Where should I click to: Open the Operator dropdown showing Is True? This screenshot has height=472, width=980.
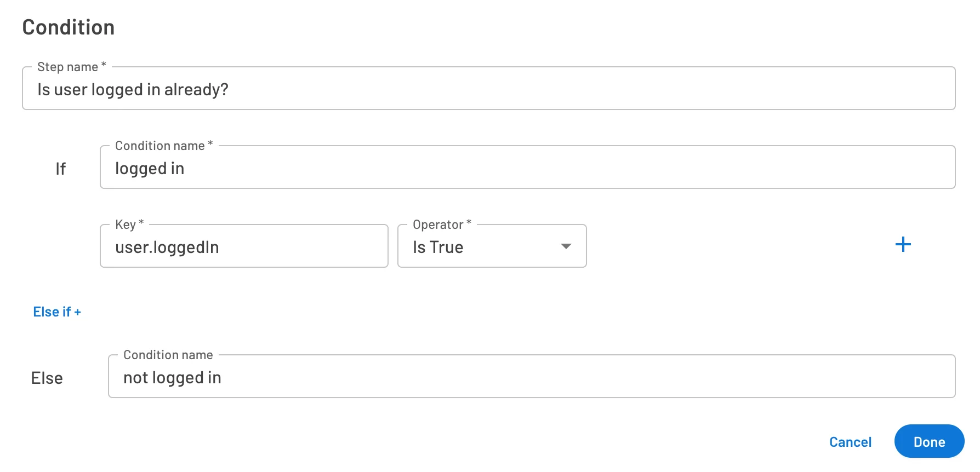tap(492, 246)
